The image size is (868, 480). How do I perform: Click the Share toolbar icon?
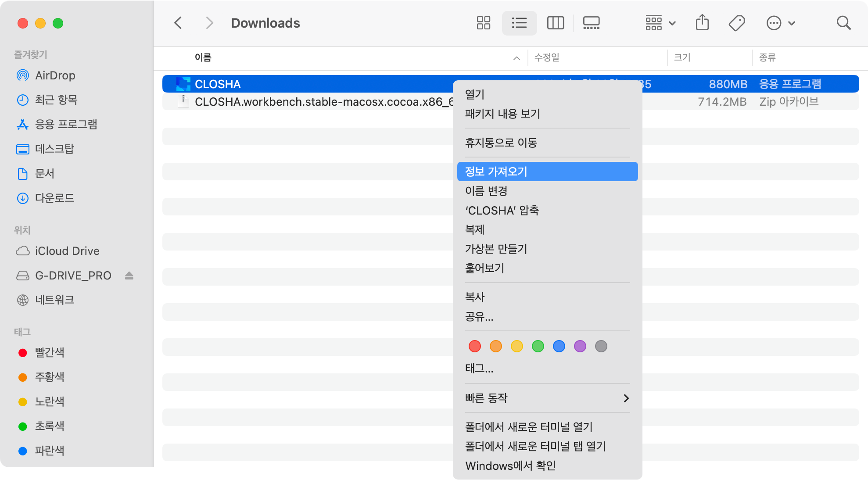702,23
